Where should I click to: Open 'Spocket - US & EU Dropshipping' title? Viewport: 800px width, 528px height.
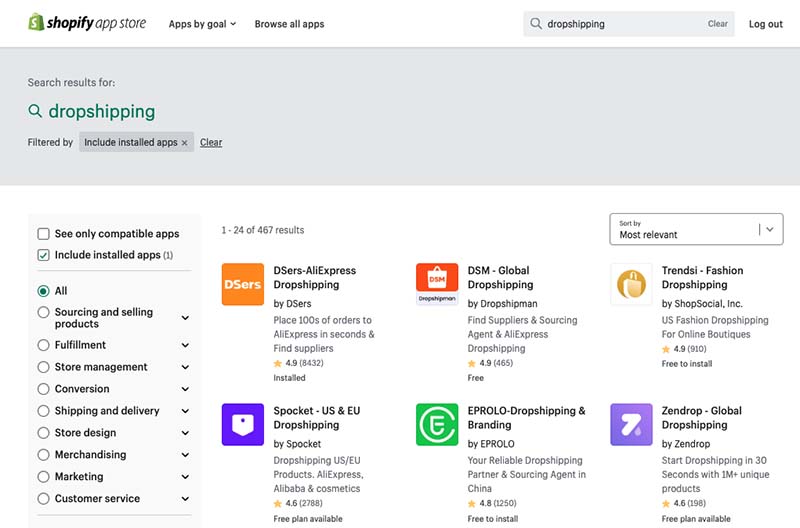coord(317,418)
